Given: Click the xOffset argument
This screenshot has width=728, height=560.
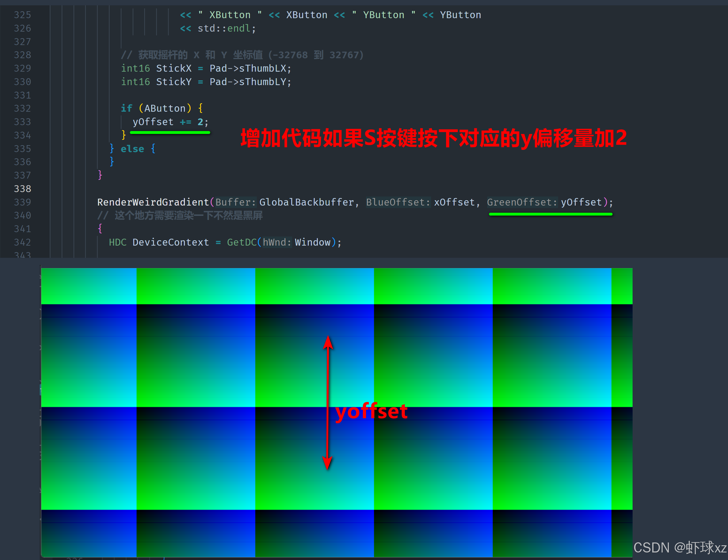Looking at the screenshot, I should click(454, 202).
